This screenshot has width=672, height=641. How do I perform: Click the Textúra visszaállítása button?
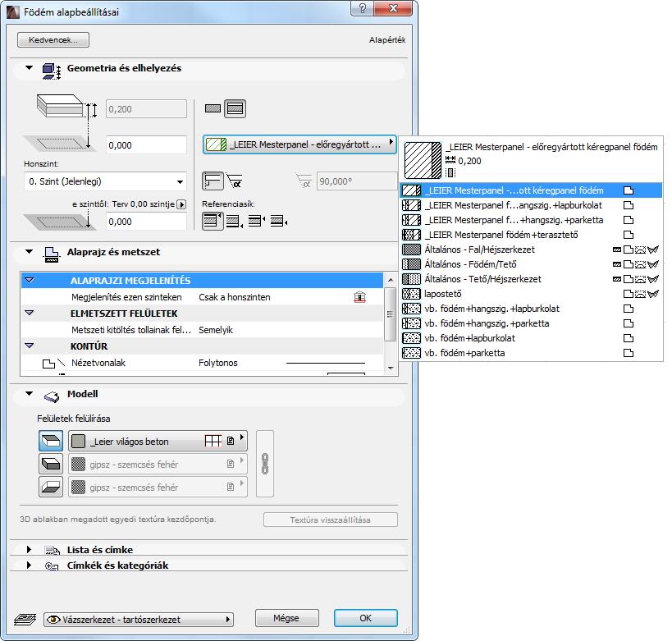[x=331, y=520]
